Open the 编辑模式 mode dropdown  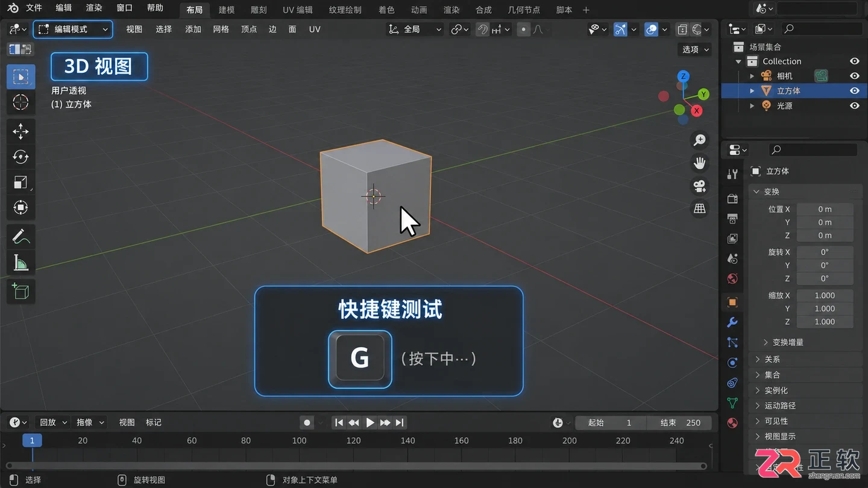(x=73, y=29)
